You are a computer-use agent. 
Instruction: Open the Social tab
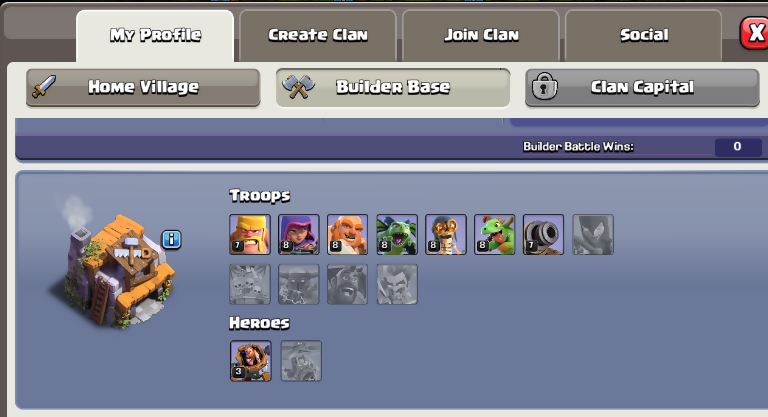point(644,35)
